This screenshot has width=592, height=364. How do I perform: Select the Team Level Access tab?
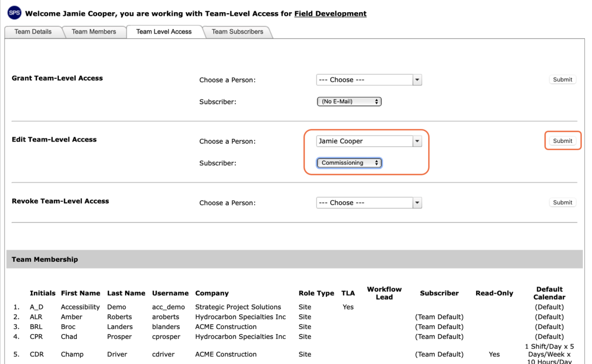pos(164,32)
